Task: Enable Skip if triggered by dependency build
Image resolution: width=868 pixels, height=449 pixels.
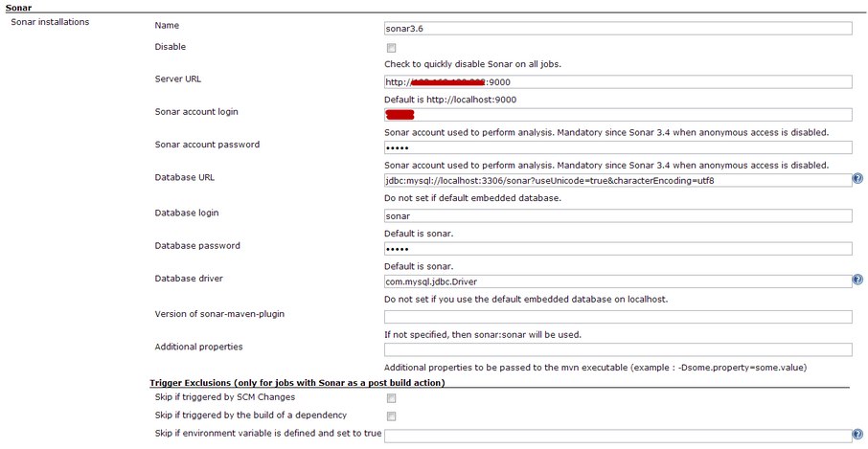Action: [x=392, y=415]
